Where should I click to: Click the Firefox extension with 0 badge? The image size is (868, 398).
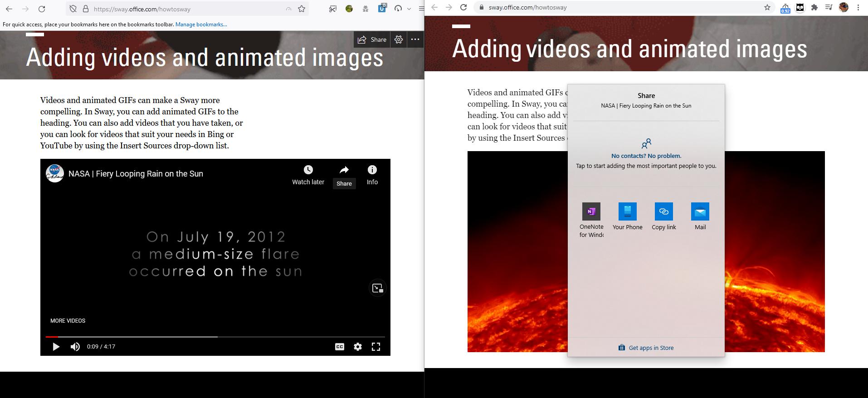(x=382, y=8)
